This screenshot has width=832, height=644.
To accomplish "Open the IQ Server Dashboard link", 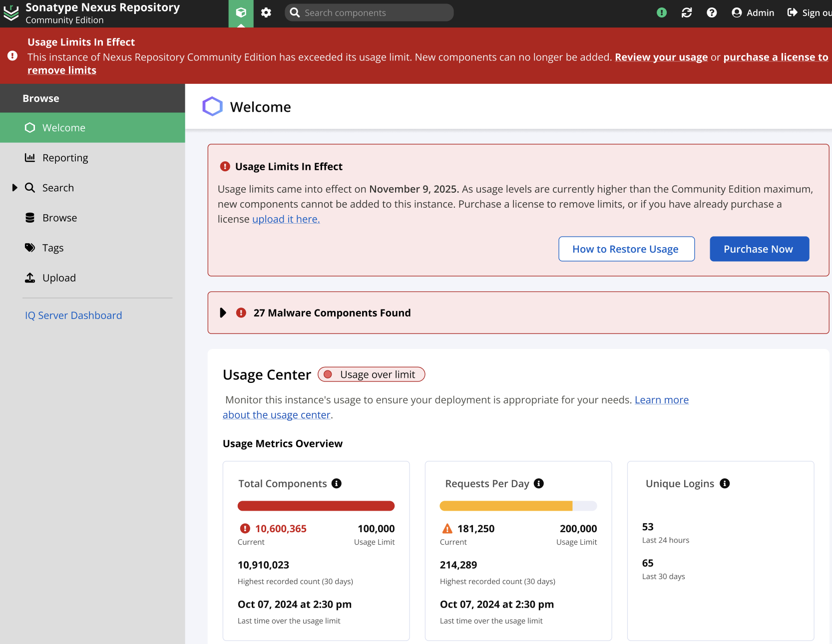I will (x=73, y=316).
